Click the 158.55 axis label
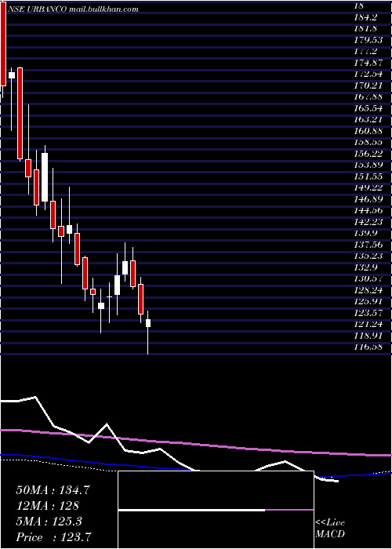This screenshot has width=392, height=549. coord(368,142)
